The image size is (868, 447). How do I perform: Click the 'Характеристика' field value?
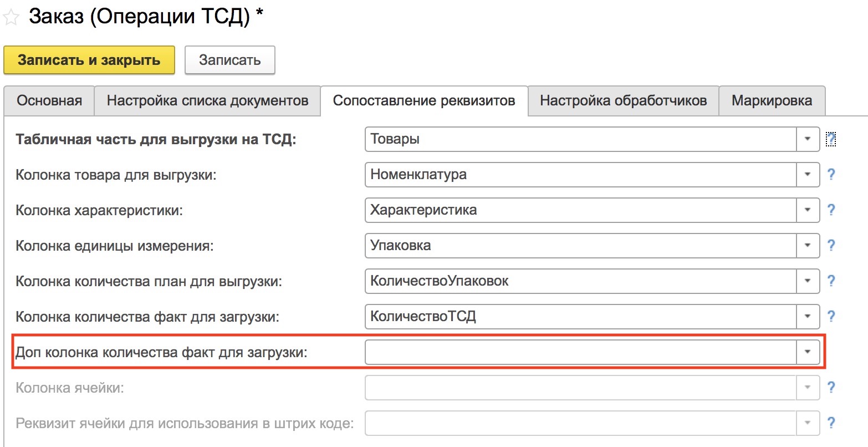pyautogui.click(x=581, y=210)
